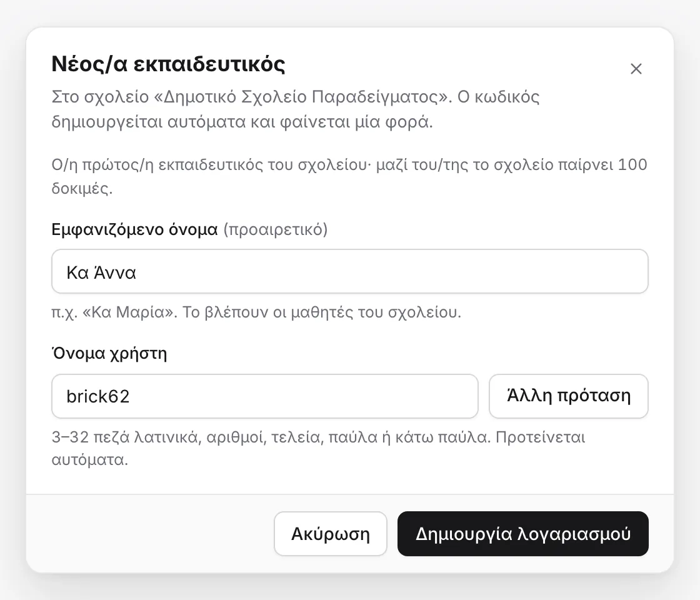
Task: Click the note about 100 δοκιμές
Action: point(349,176)
